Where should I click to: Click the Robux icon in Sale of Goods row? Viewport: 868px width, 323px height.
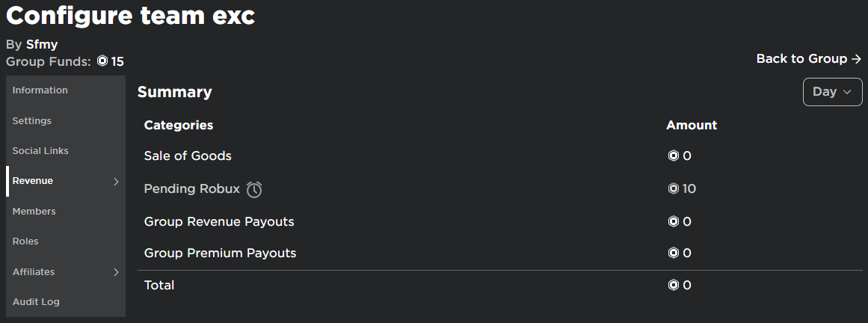coord(673,156)
